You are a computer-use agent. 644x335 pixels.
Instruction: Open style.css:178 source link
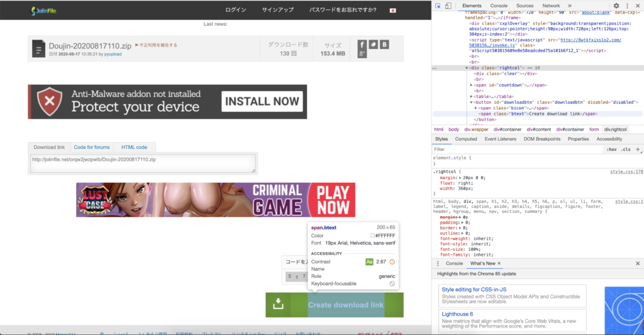(x=626, y=172)
